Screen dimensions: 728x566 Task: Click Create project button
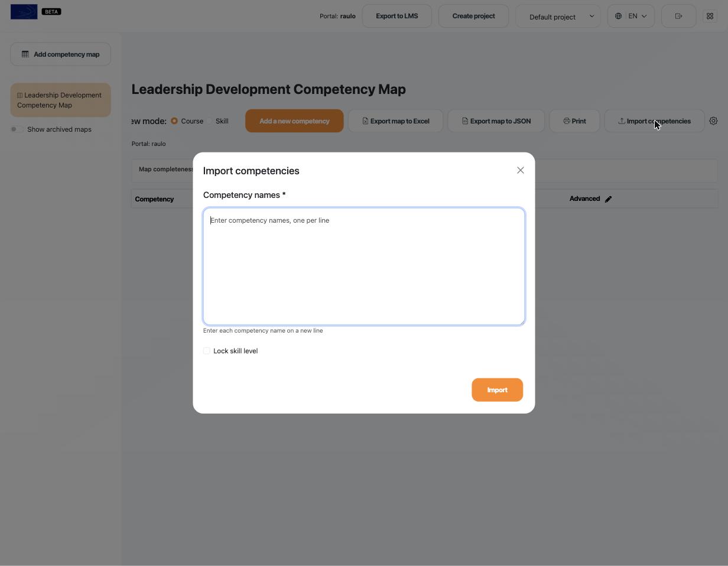[x=473, y=16]
